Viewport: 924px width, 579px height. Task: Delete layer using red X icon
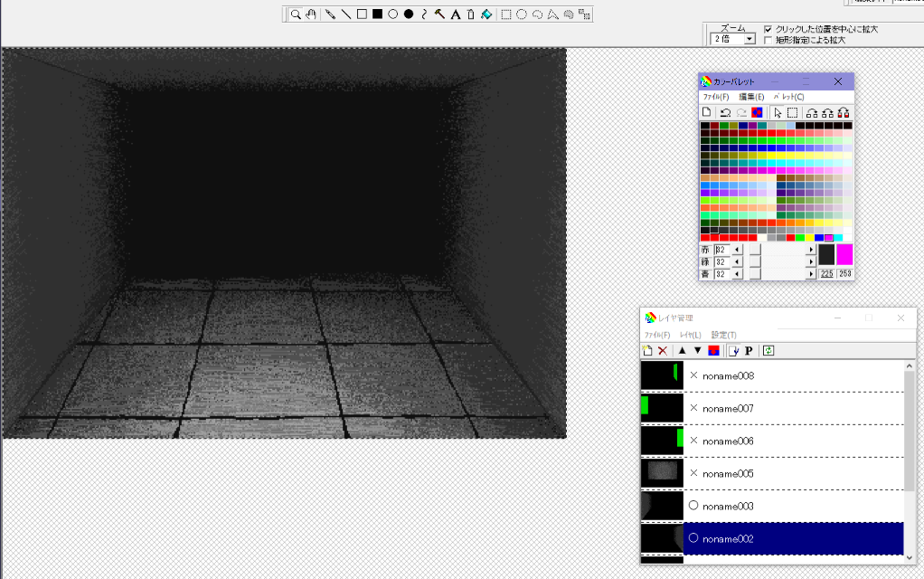(663, 351)
